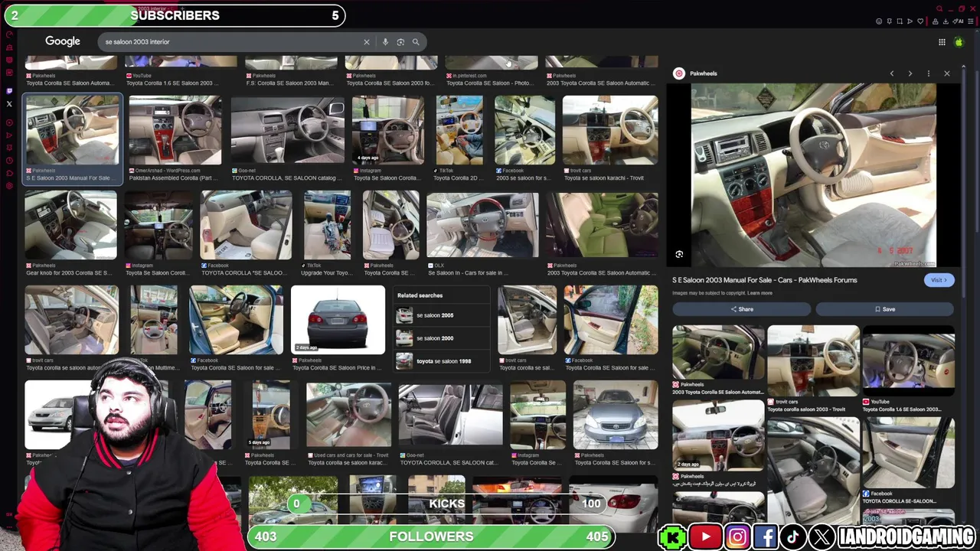
Task: Share the previewed image
Action: tap(741, 309)
